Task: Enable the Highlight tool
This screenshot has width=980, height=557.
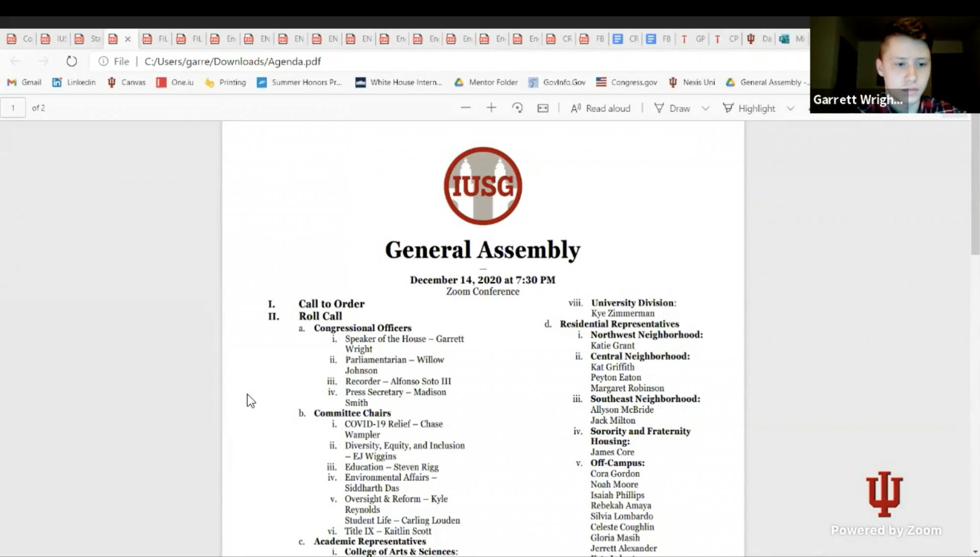Action: [750, 108]
